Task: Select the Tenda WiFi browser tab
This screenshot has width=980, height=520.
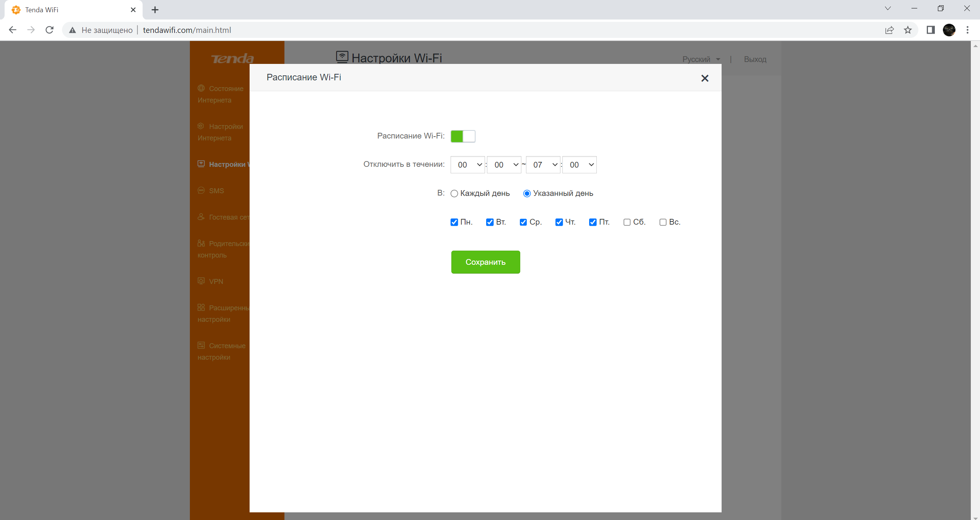Action: pos(73,10)
